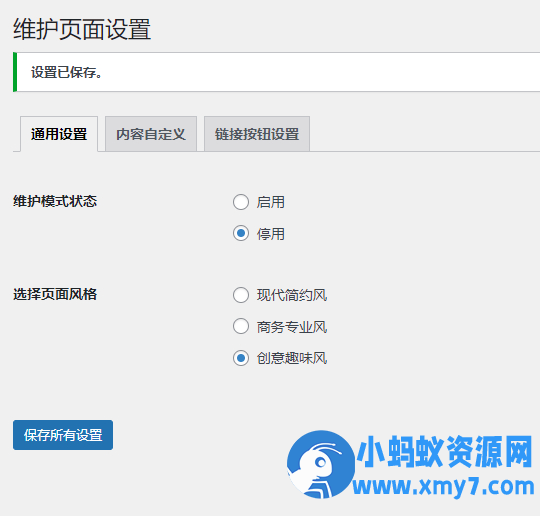
Task: Click the 商务专业风 label text
Action: (x=292, y=327)
